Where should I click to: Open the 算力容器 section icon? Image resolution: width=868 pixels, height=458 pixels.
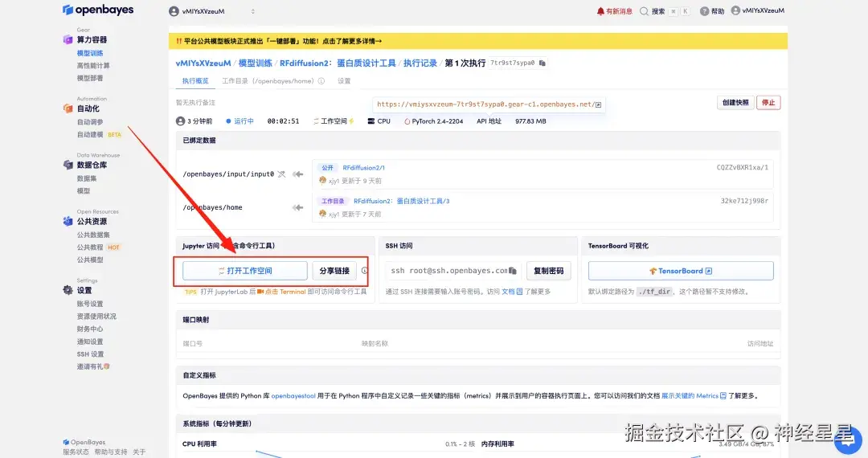tap(68, 40)
